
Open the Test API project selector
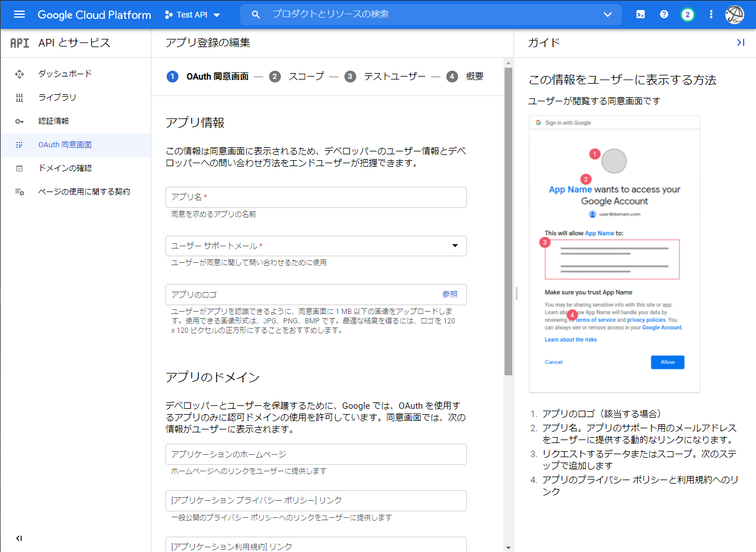tap(192, 15)
